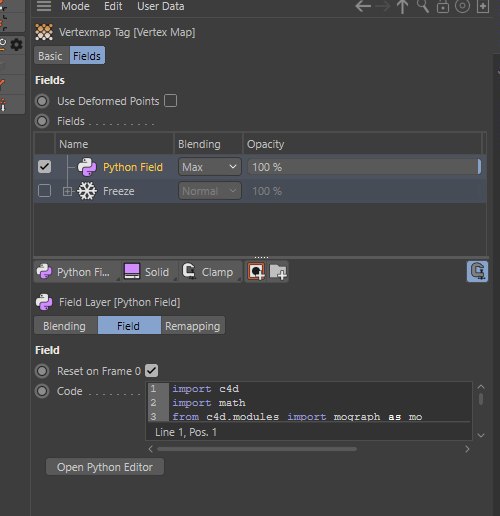Switch to the Remapping tab
Screen dimensions: 500x516
pyautogui.click(x=193, y=326)
